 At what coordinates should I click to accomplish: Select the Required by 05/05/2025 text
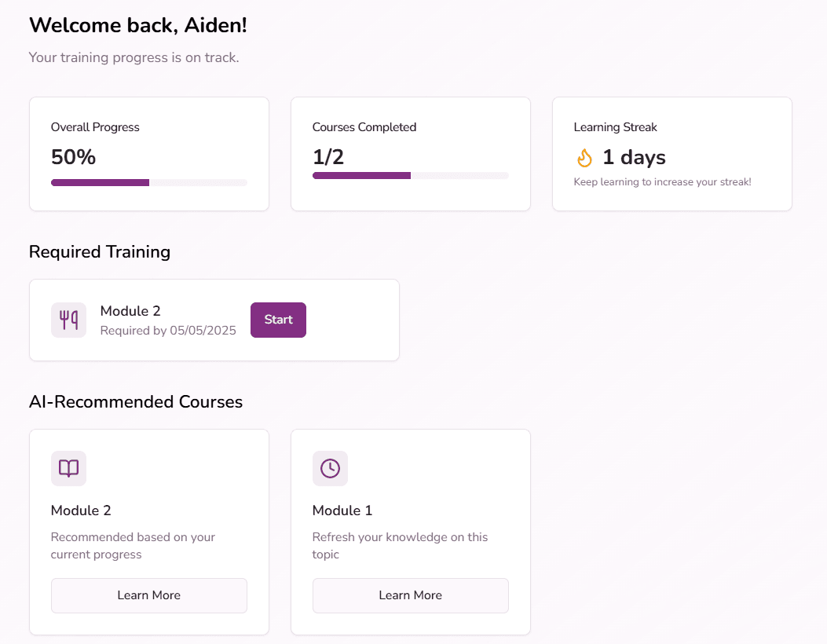[x=168, y=330]
